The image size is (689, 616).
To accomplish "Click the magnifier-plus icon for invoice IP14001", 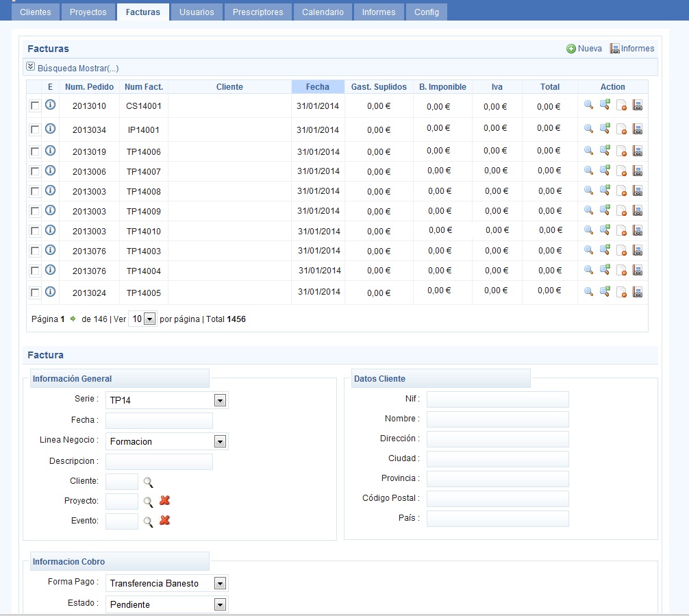I will 605,128.
